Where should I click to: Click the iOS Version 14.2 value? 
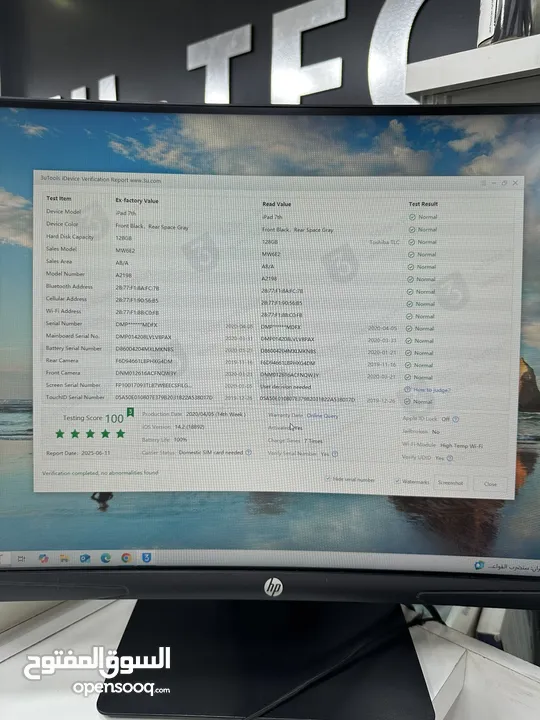pos(190,427)
